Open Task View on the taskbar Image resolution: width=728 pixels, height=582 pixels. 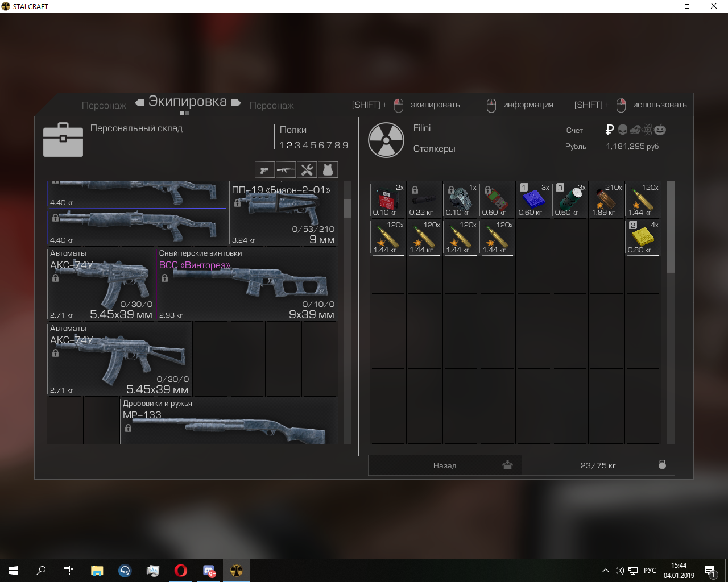click(68, 571)
